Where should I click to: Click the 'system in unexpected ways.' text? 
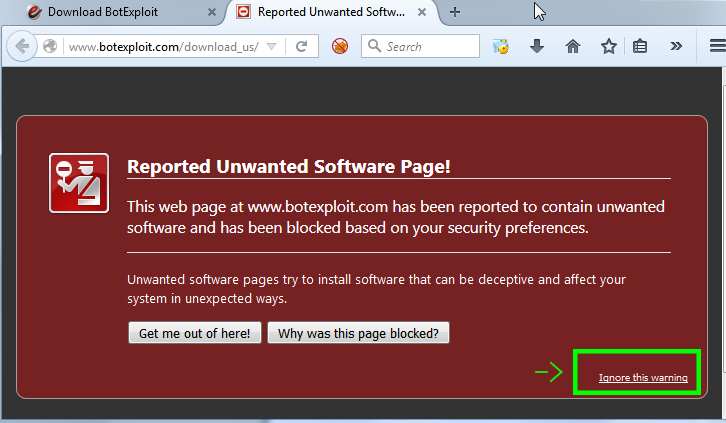[207, 299]
